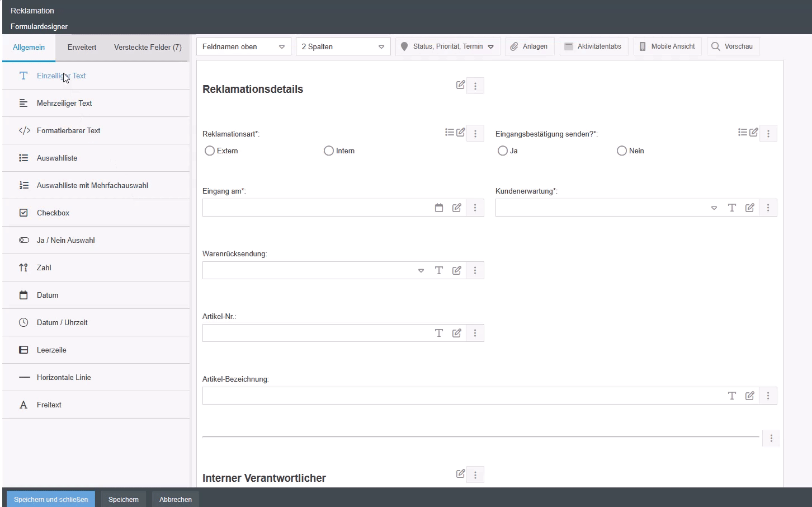Select the Intern radio button
The image size is (812, 507).
pyautogui.click(x=329, y=151)
